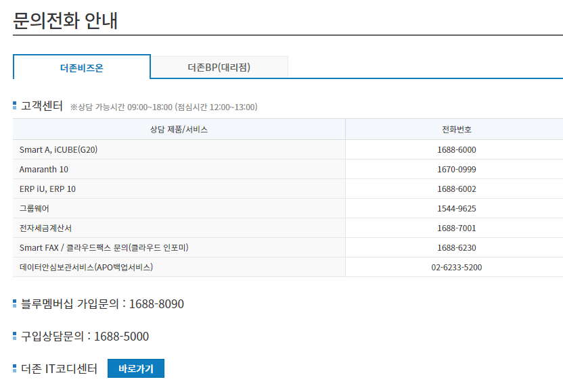563x392 pixels.
Task: Select the 더존비즈온 tab
Action: (x=81, y=67)
